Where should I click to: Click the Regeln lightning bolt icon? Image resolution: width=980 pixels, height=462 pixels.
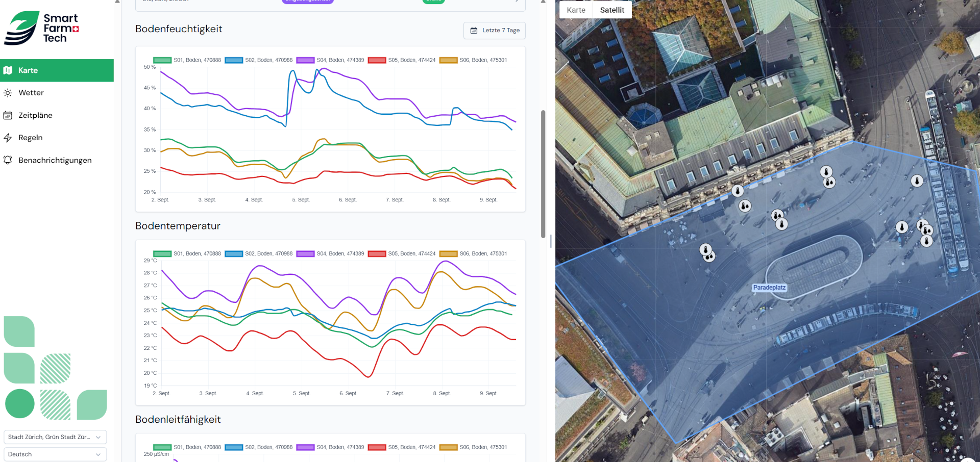pyautogui.click(x=8, y=138)
